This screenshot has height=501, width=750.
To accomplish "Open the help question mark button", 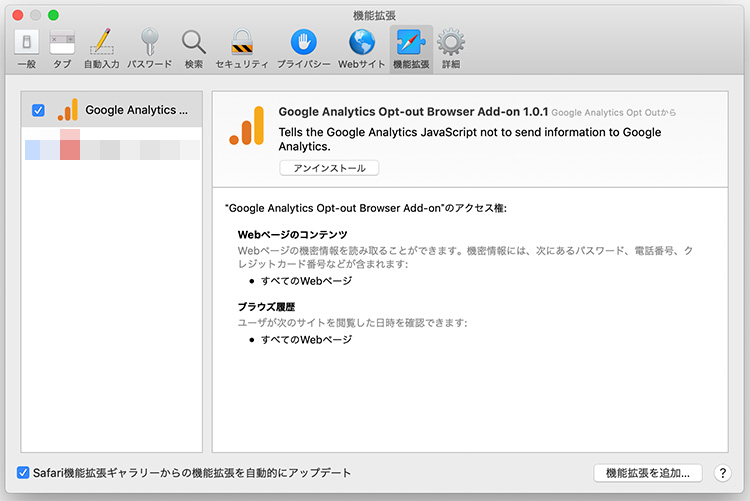I will [x=723, y=473].
